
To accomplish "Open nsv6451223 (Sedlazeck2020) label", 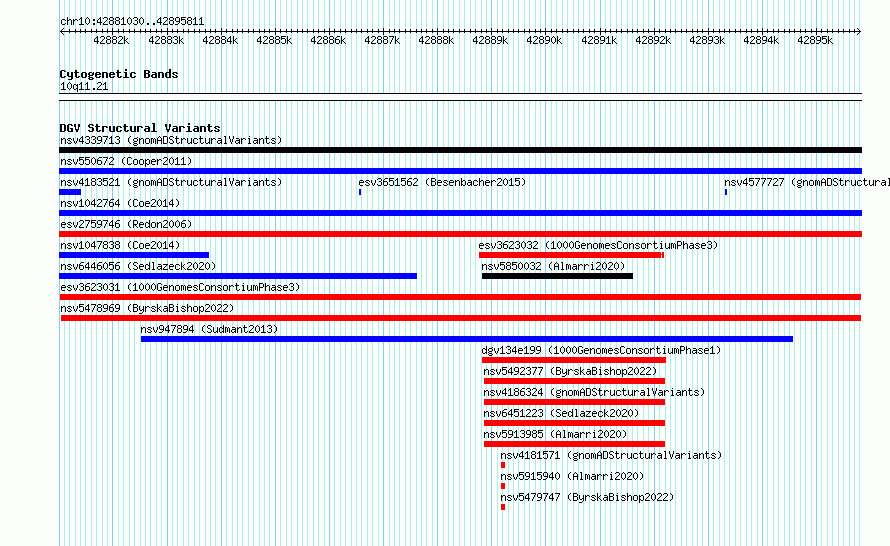I will pyautogui.click(x=561, y=413).
